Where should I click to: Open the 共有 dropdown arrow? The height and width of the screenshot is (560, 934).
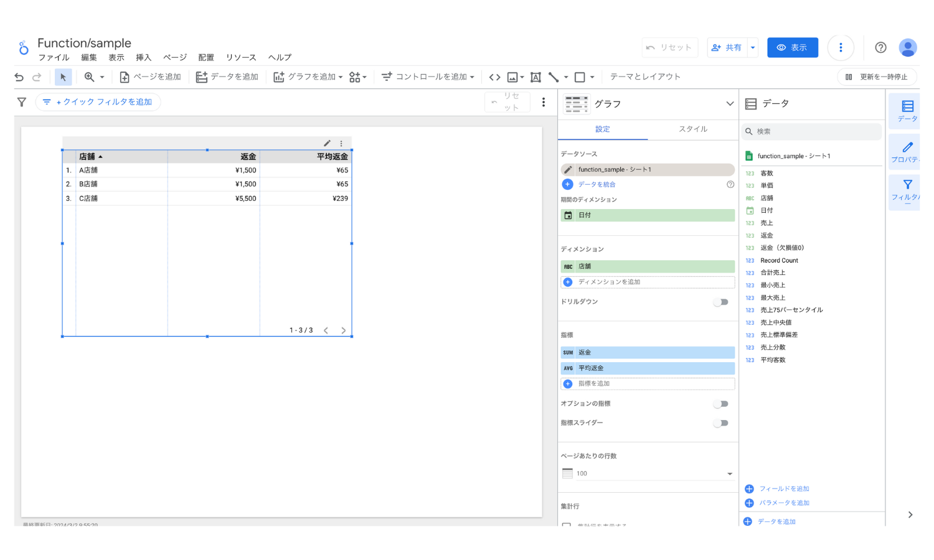coord(753,47)
